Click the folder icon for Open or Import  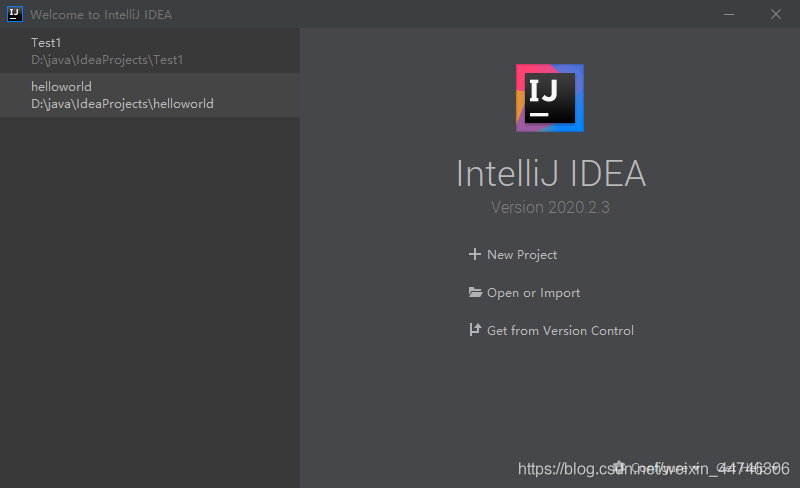click(x=476, y=293)
